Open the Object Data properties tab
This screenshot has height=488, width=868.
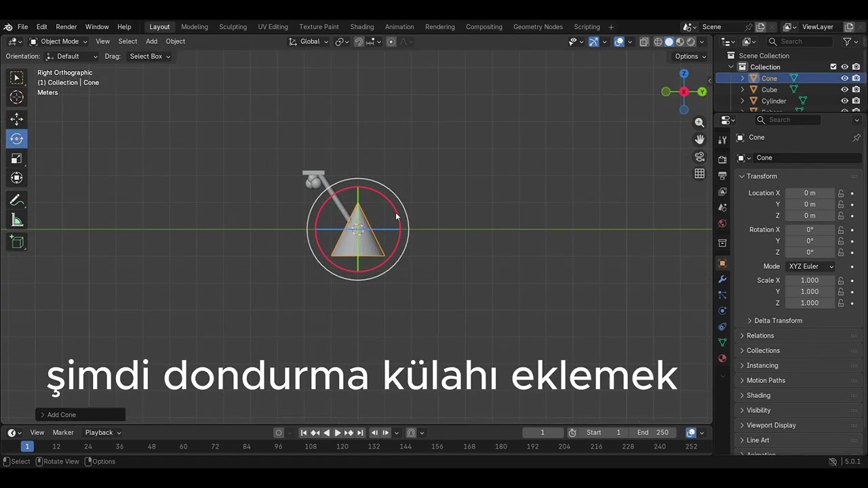[x=722, y=342]
